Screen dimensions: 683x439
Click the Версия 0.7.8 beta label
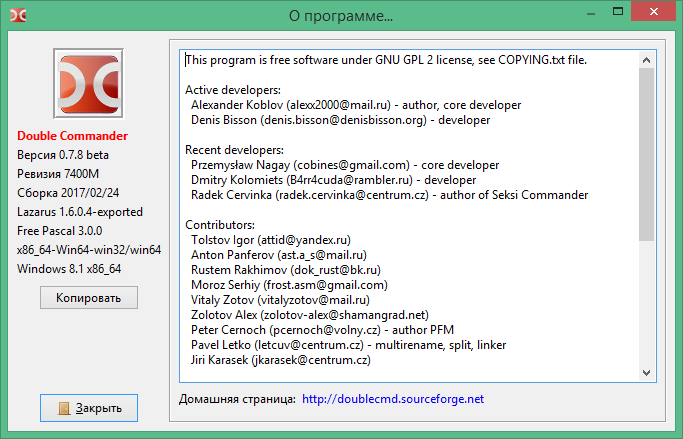63,155
